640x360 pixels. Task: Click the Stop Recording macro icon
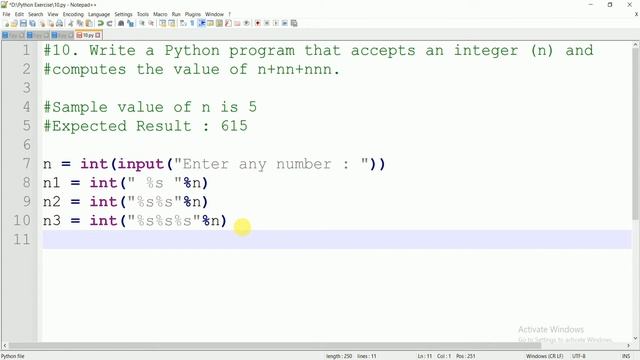coord(267,23)
